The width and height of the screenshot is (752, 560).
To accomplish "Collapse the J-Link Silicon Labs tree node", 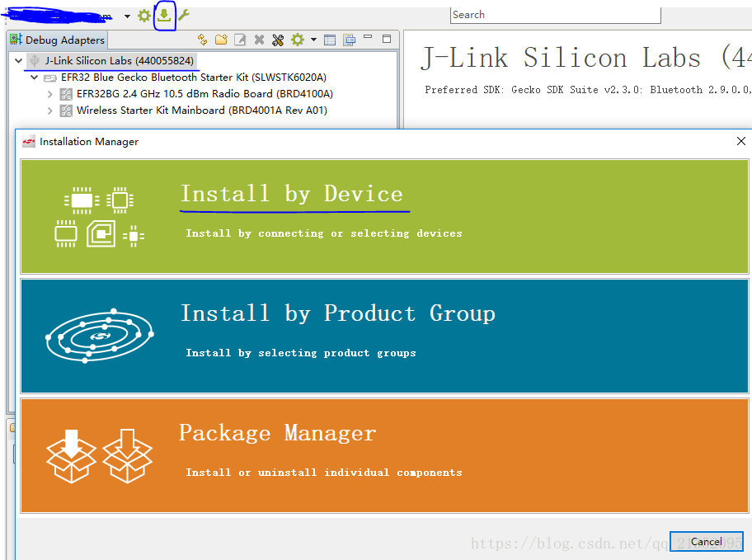I will (19, 61).
